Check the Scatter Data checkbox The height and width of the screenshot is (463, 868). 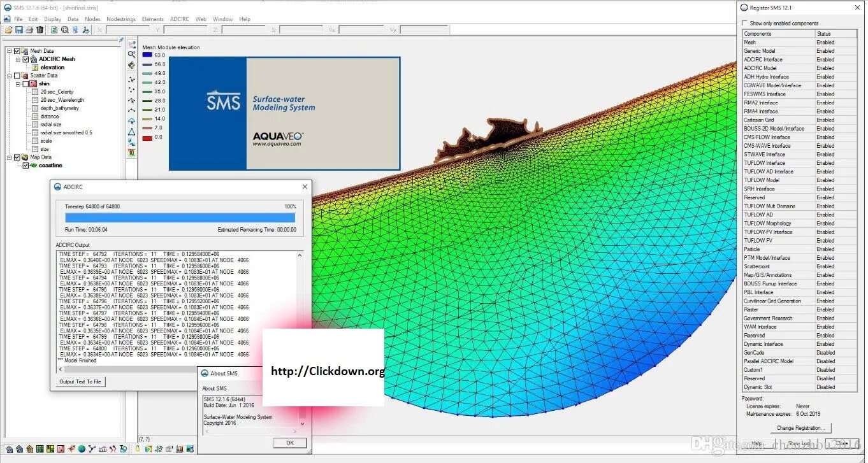17,76
